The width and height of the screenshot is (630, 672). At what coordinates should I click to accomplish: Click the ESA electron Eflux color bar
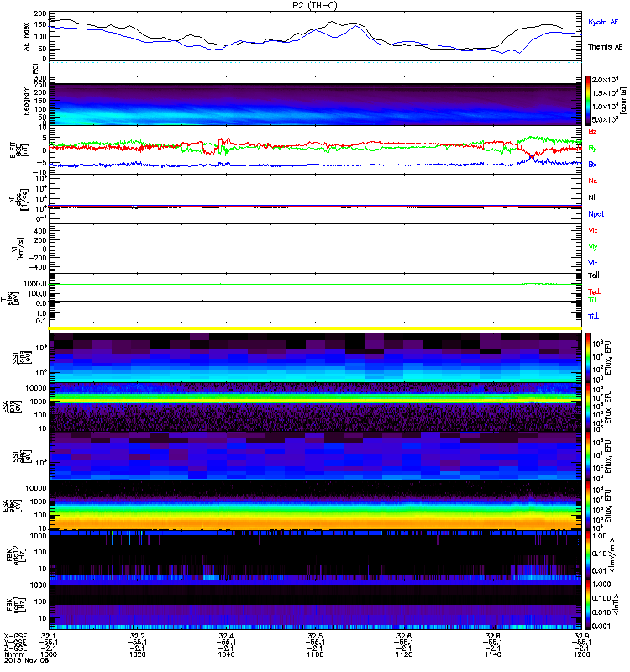coord(588,506)
